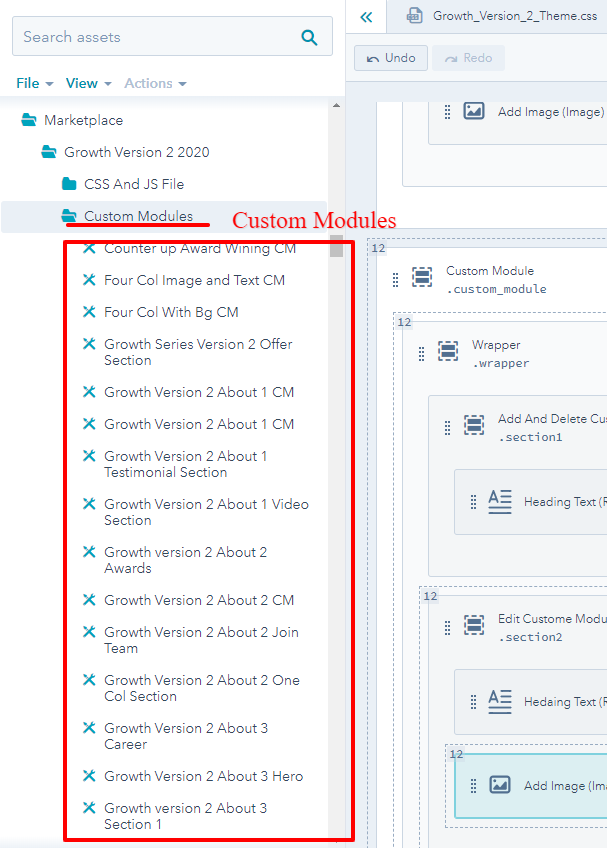Click drag handle beside Custom Module
Viewport: 607px width, 848px height.
tap(395, 279)
